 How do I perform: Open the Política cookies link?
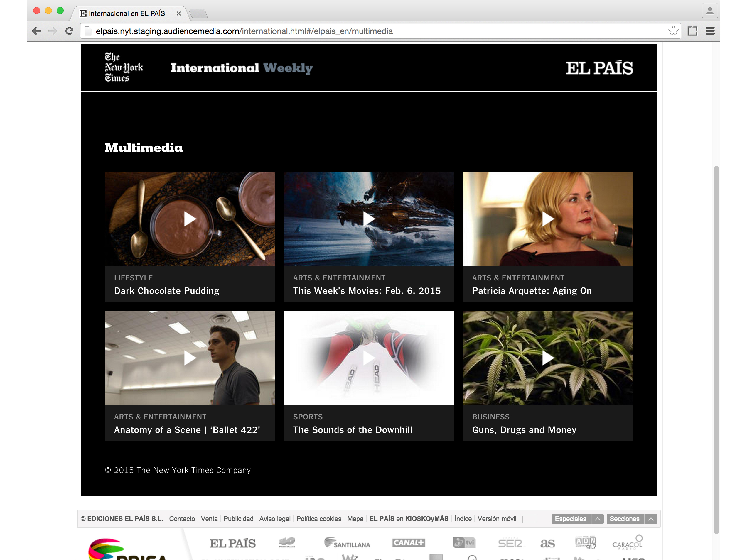(x=318, y=519)
